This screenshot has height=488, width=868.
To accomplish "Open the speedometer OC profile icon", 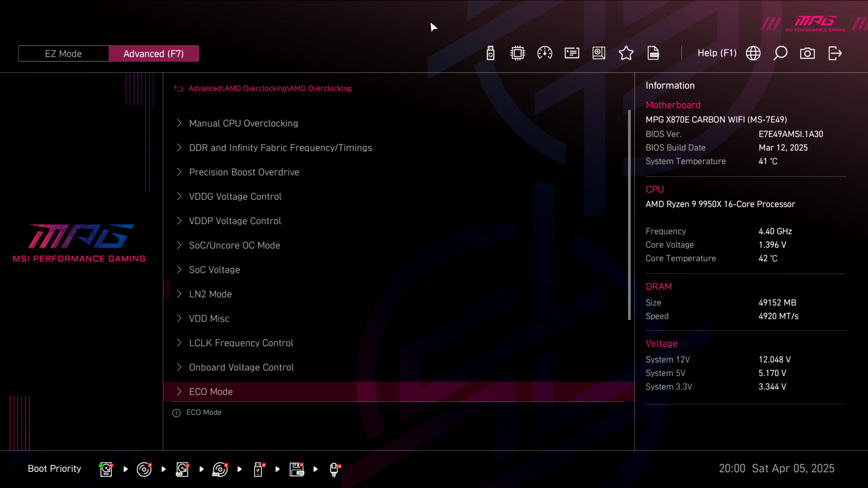I will tap(545, 53).
